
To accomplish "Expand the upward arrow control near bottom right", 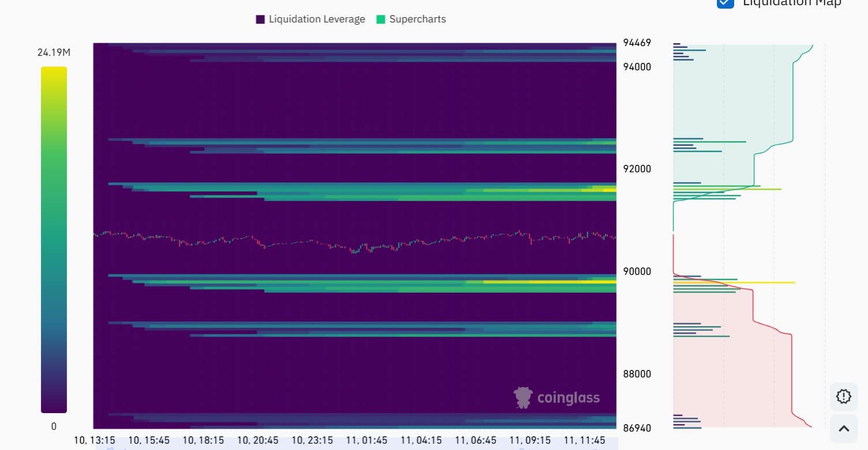I will pyautogui.click(x=843, y=428).
